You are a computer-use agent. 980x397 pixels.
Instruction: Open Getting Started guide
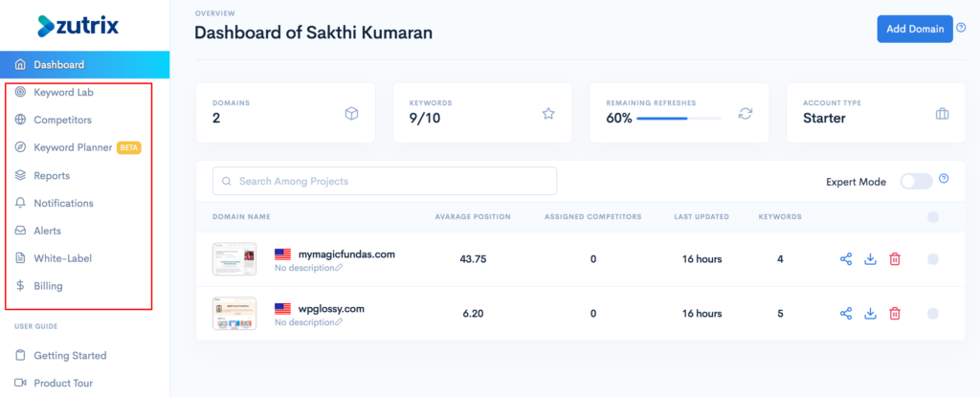coord(70,355)
